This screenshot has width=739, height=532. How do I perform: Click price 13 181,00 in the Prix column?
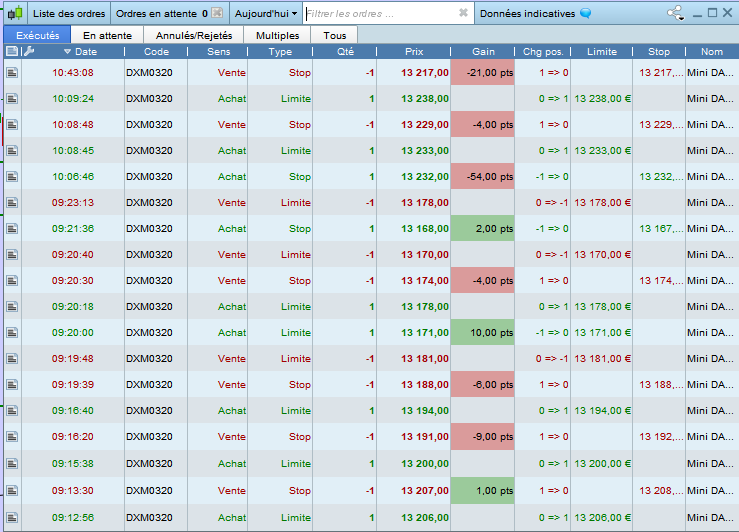coord(425,359)
